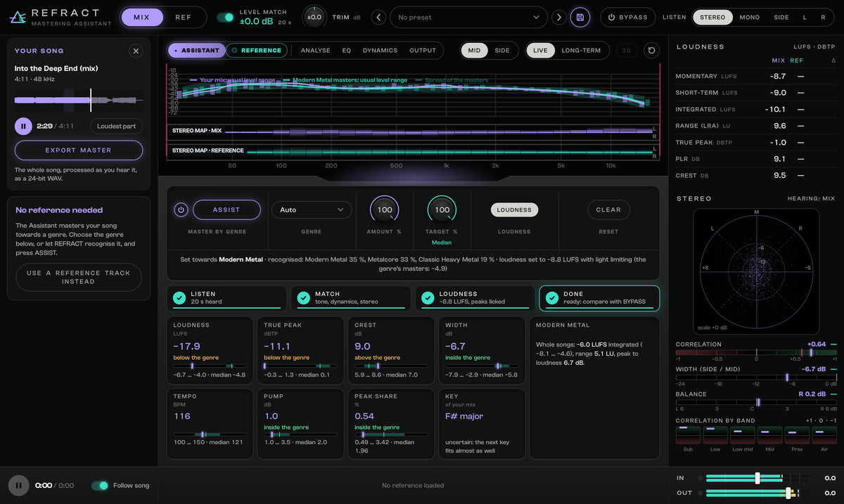Listen to right channel R only
844x504 pixels.
coord(823,17)
